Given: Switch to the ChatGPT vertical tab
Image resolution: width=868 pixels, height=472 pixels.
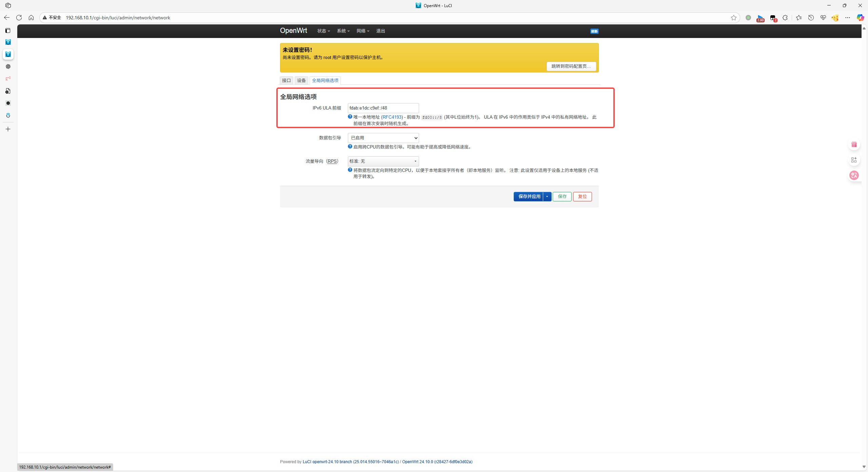Looking at the screenshot, I should (x=8, y=66).
